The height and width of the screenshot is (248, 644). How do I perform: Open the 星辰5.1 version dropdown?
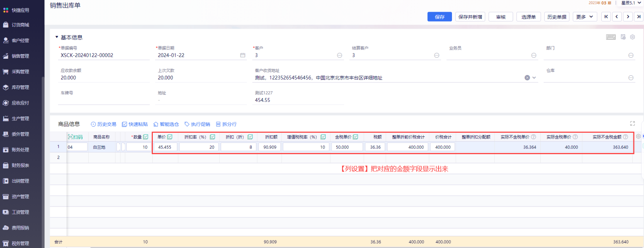pos(631,3)
